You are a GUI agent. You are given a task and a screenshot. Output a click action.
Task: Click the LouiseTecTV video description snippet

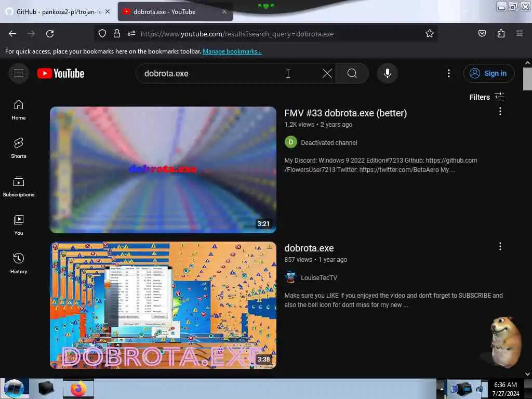point(394,300)
